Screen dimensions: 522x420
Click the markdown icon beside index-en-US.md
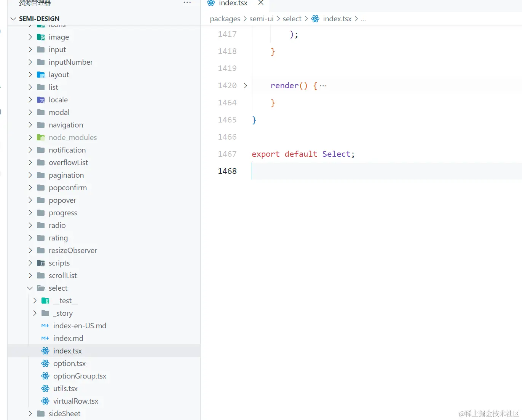click(45, 326)
